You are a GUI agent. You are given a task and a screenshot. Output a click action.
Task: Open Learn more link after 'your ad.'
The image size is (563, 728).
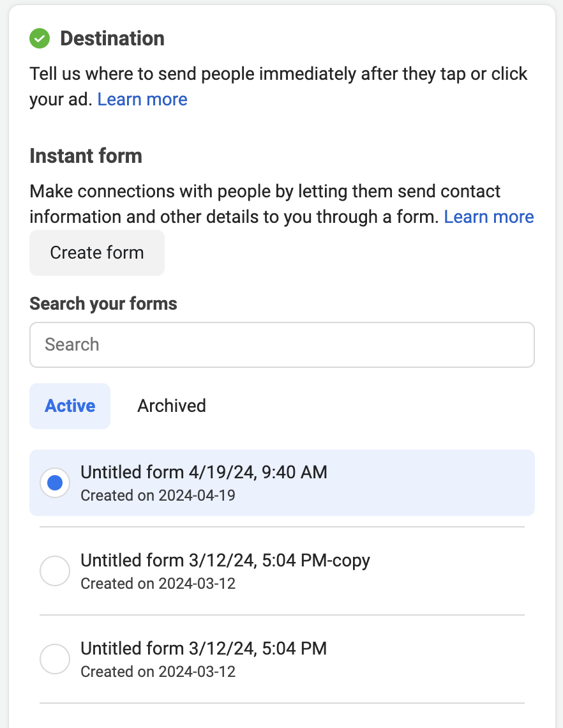(x=142, y=100)
